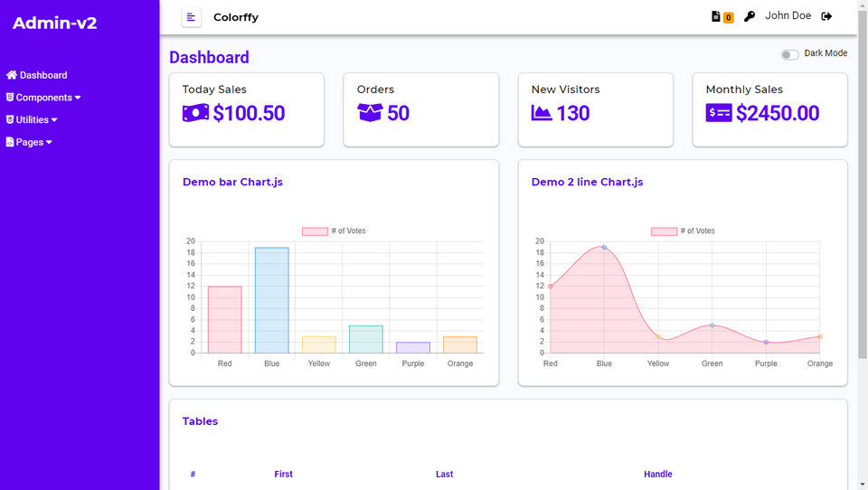The image size is (868, 490).
Task: Click the "#" table column header
Action: click(x=193, y=474)
